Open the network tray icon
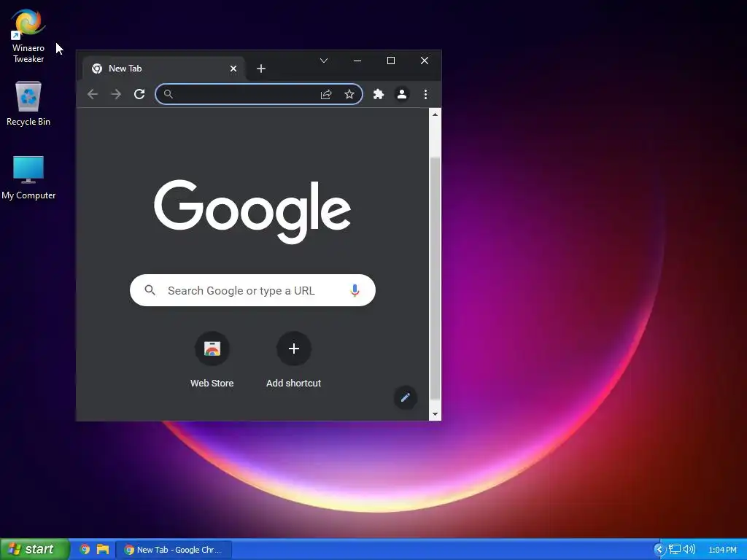Image resolution: width=747 pixels, height=560 pixels. click(674, 550)
